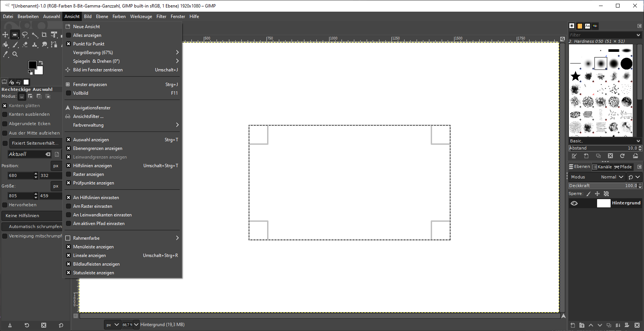Screen dimensions: 644x331
Task: Hide the Hintergrund layer with eye icon
Action: click(574, 203)
